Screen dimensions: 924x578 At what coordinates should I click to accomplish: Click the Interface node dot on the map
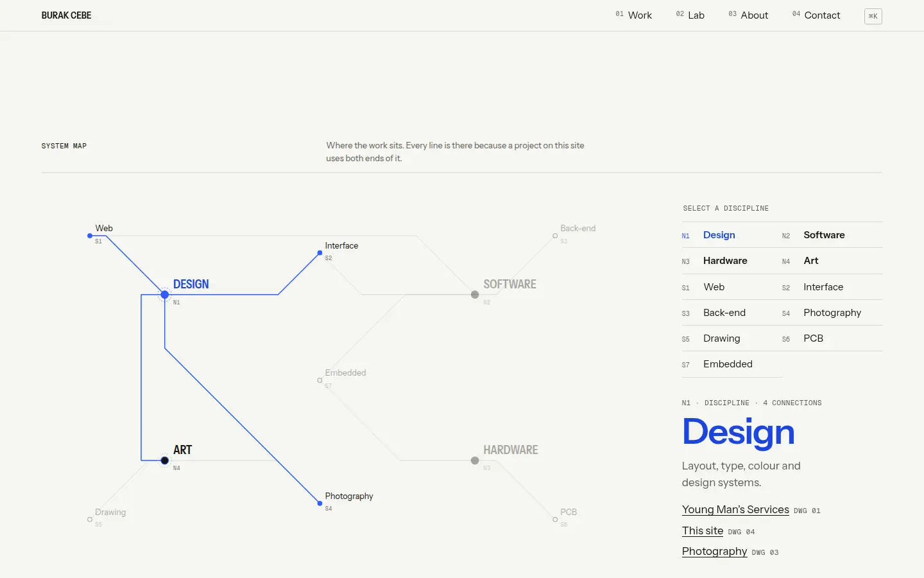coord(320,253)
